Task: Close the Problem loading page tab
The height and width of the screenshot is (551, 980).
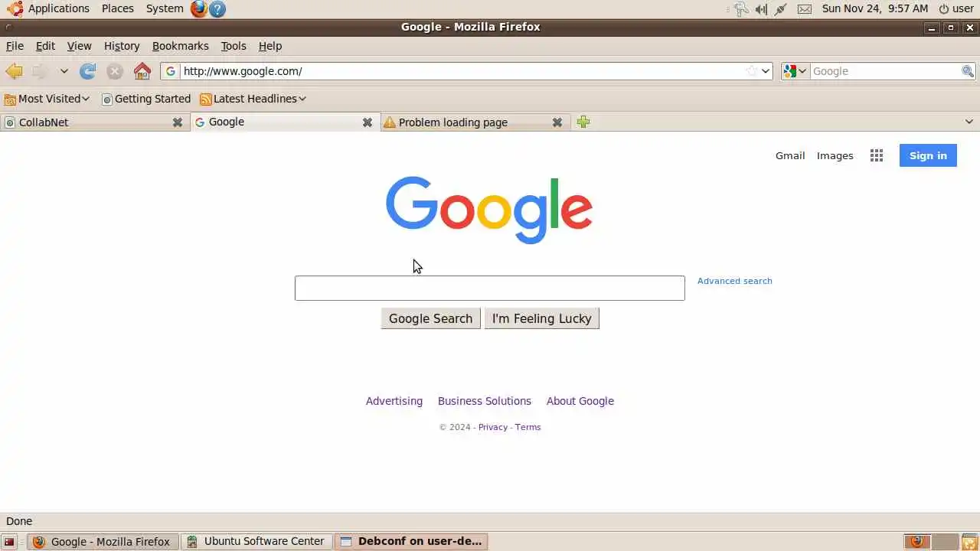Action: coord(557,122)
